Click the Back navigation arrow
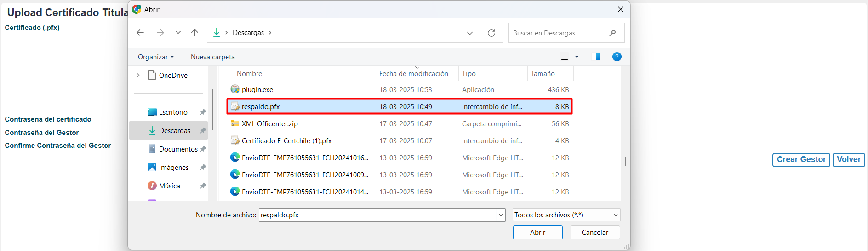This screenshot has height=251, width=868. tap(140, 33)
